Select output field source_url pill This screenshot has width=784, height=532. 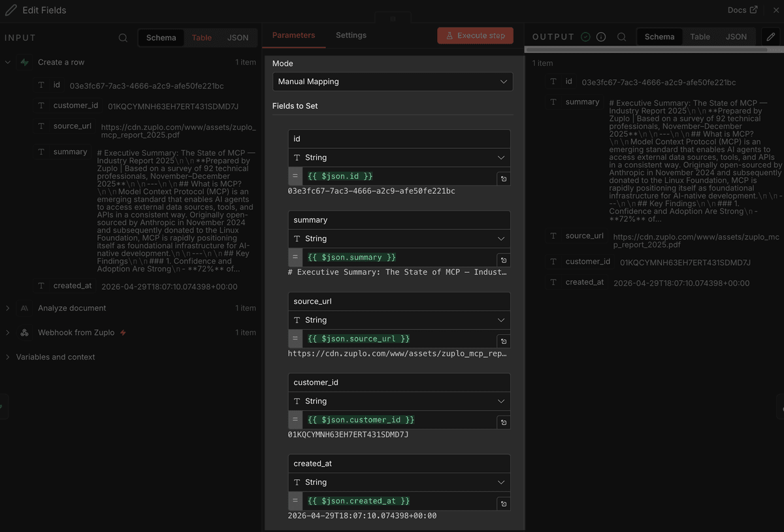coord(578,236)
